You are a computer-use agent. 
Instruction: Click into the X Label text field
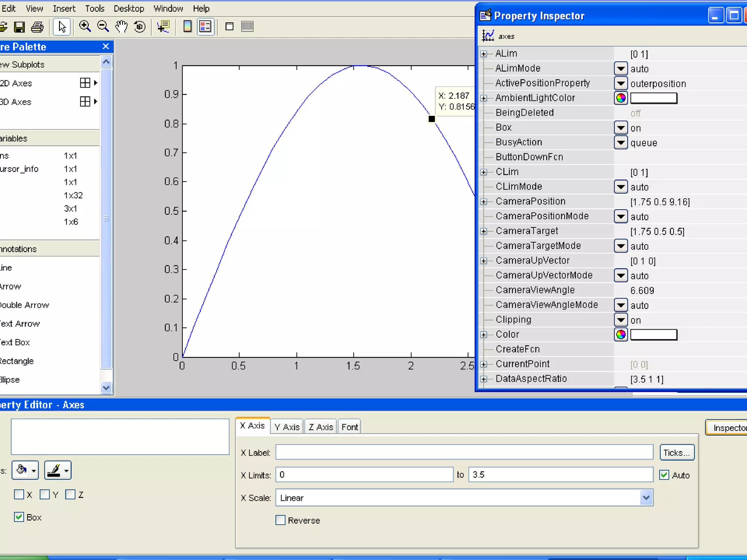[x=464, y=452]
